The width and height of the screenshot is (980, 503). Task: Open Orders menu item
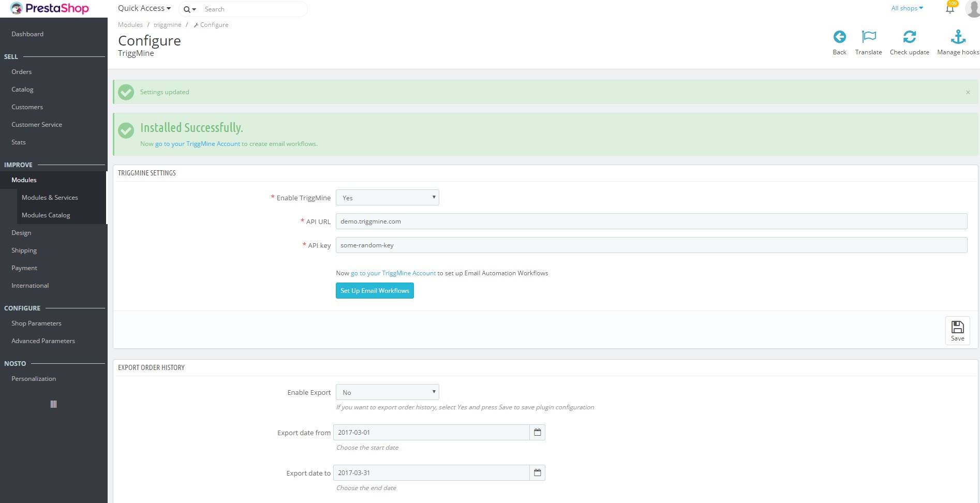pos(22,72)
